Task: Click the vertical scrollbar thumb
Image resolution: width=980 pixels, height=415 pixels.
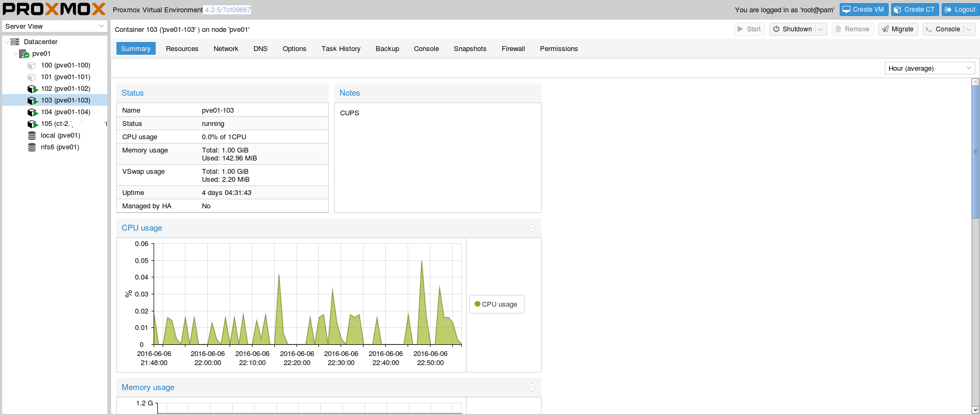Action: [975, 151]
